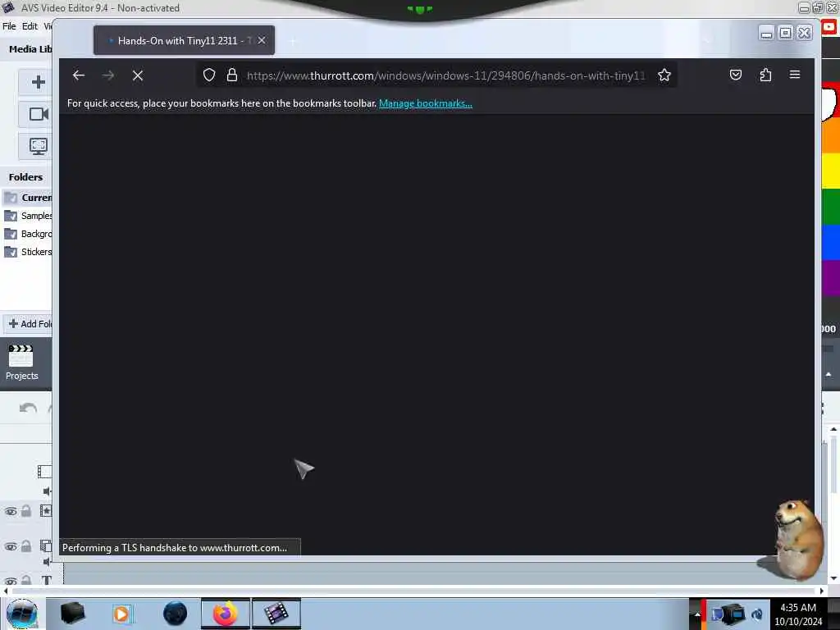Viewport: 840px width, 630px height.
Task: Toggle the lock on video overlay track
Action: (25, 546)
